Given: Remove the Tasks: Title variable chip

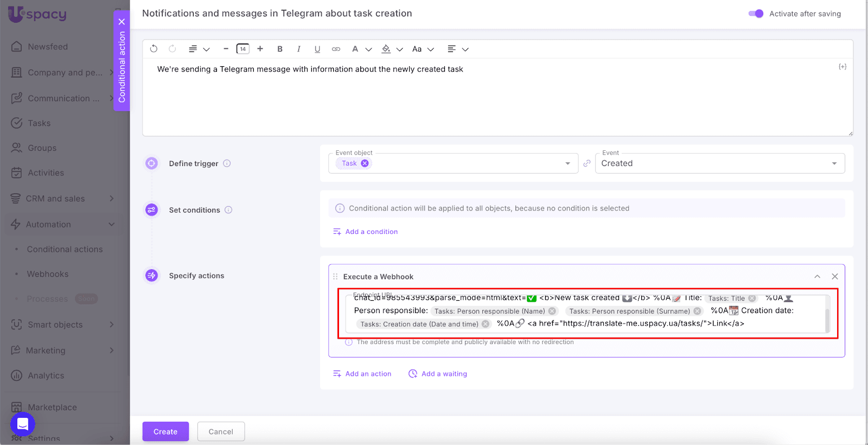Looking at the screenshot, I should coord(752,298).
